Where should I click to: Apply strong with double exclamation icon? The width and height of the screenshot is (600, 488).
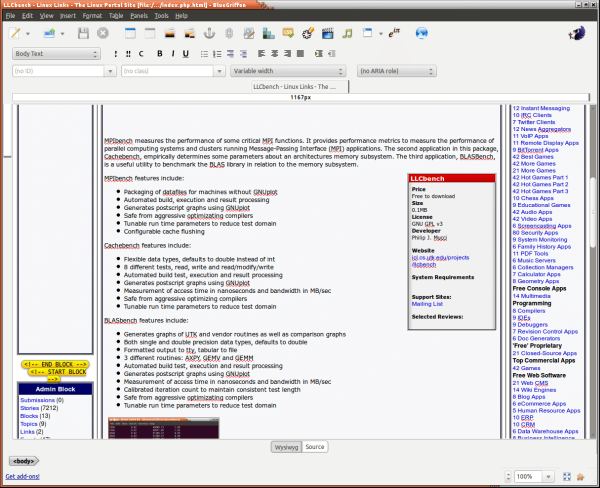click(x=128, y=54)
